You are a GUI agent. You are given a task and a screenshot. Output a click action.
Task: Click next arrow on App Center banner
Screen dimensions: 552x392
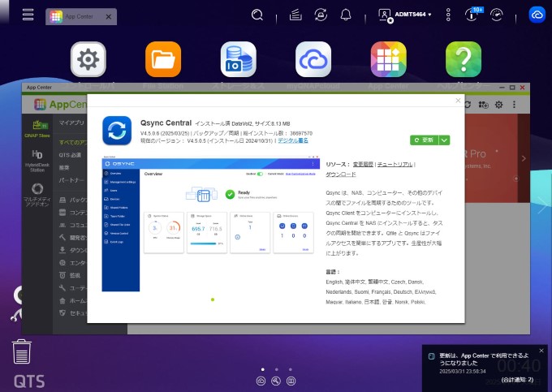point(524,158)
